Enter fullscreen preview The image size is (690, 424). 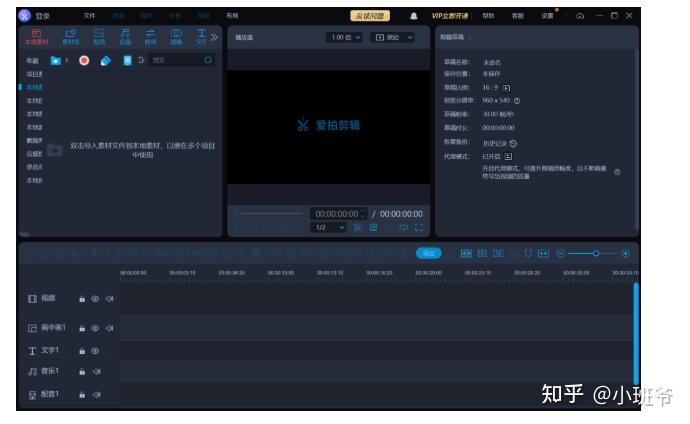point(419,227)
